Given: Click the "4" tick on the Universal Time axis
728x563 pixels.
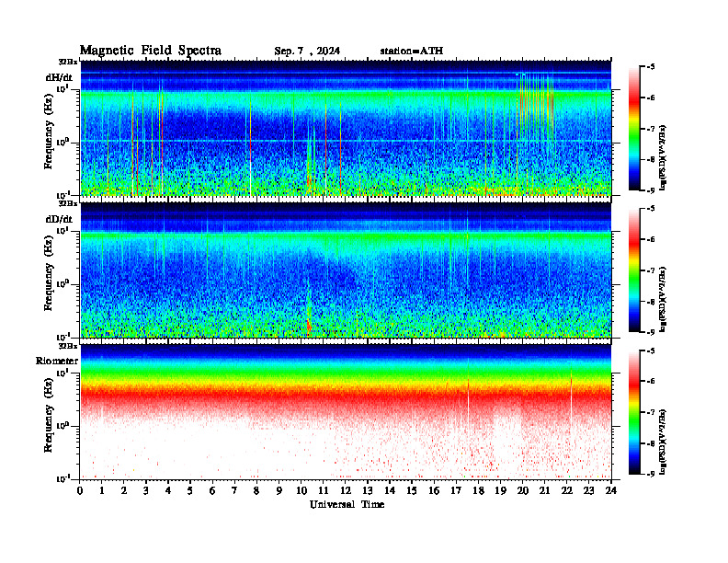Looking at the screenshot, I should coord(168,491).
